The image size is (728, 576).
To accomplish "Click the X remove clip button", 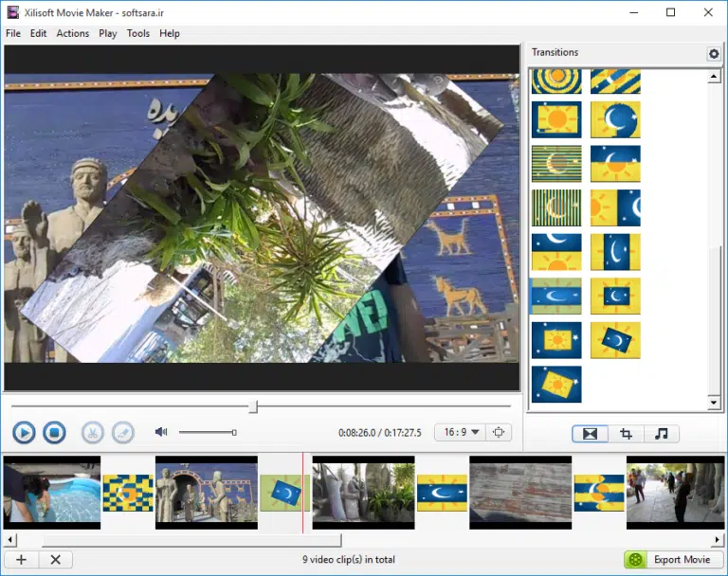I will click(x=56, y=559).
